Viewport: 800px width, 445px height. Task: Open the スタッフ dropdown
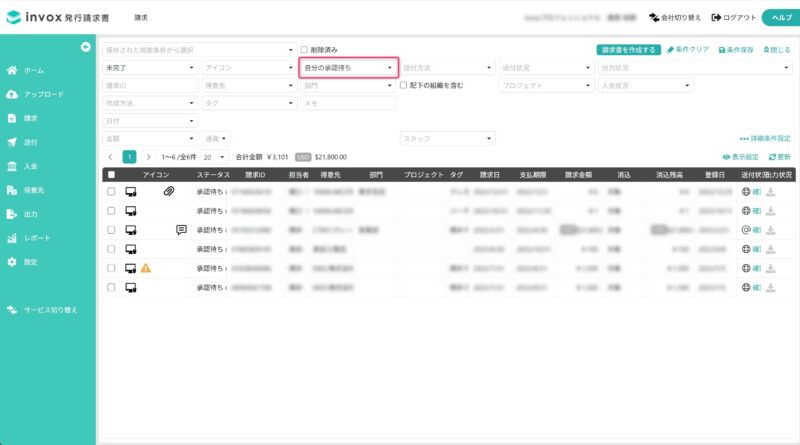click(447, 138)
